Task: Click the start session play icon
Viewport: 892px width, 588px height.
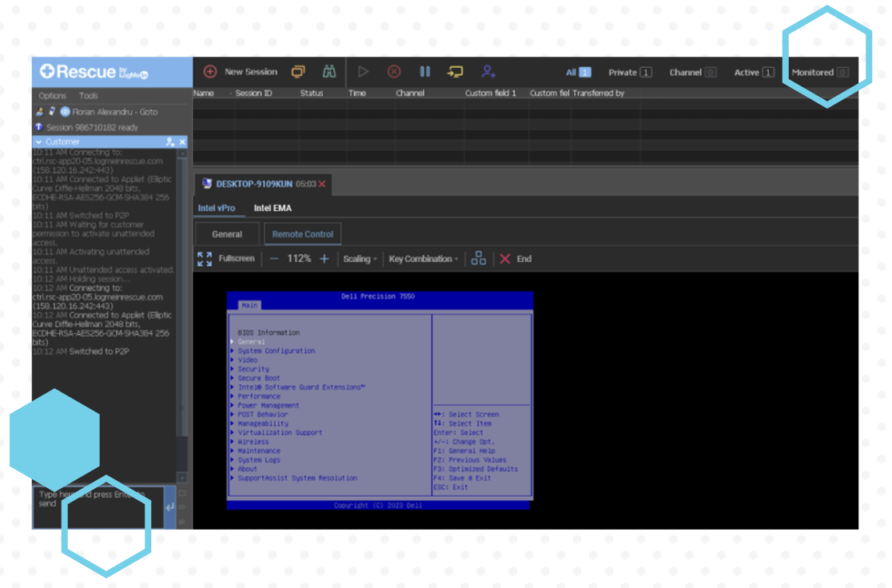Action: tap(363, 72)
